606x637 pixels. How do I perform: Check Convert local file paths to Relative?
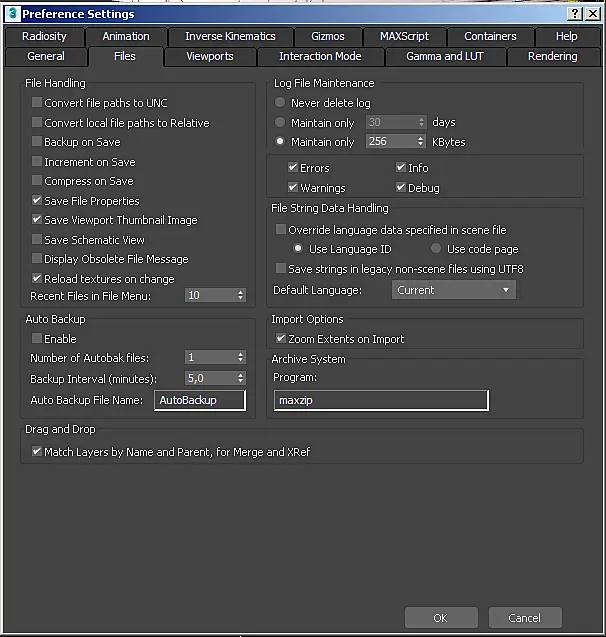(x=37, y=122)
